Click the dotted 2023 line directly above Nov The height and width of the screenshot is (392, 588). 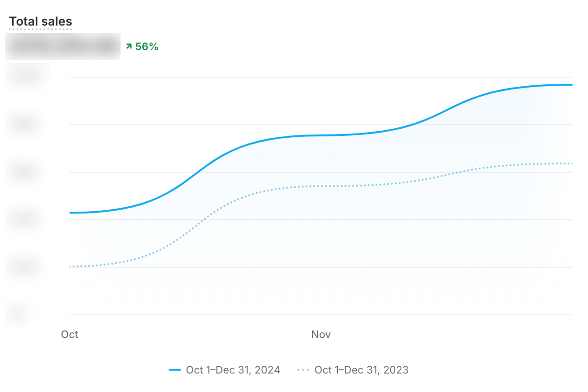(321, 186)
